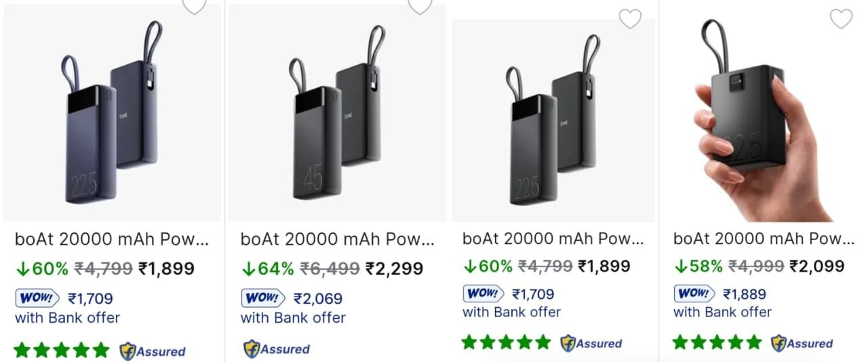The image size is (868, 362).
Task: Click the WOW badge next to ₹1,889
Action: click(x=694, y=294)
